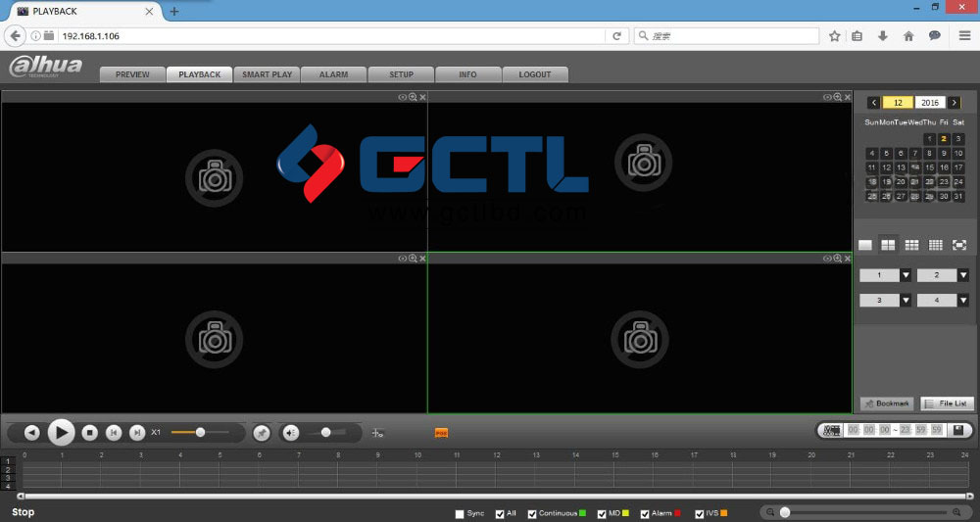The height and width of the screenshot is (522, 980).
Task: Select sixteen-window layout icon
Action: coord(936,246)
